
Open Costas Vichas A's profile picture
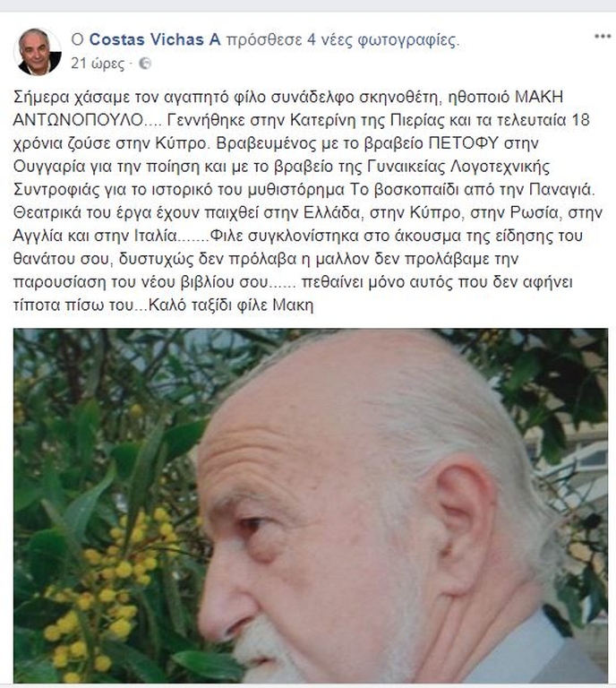[x=38, y=52]
